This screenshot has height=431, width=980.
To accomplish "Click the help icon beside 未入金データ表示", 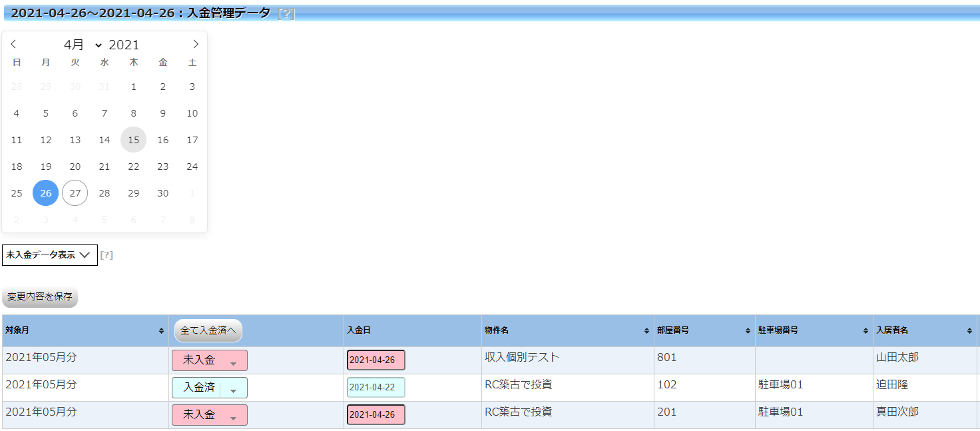I will pos(108,253).
